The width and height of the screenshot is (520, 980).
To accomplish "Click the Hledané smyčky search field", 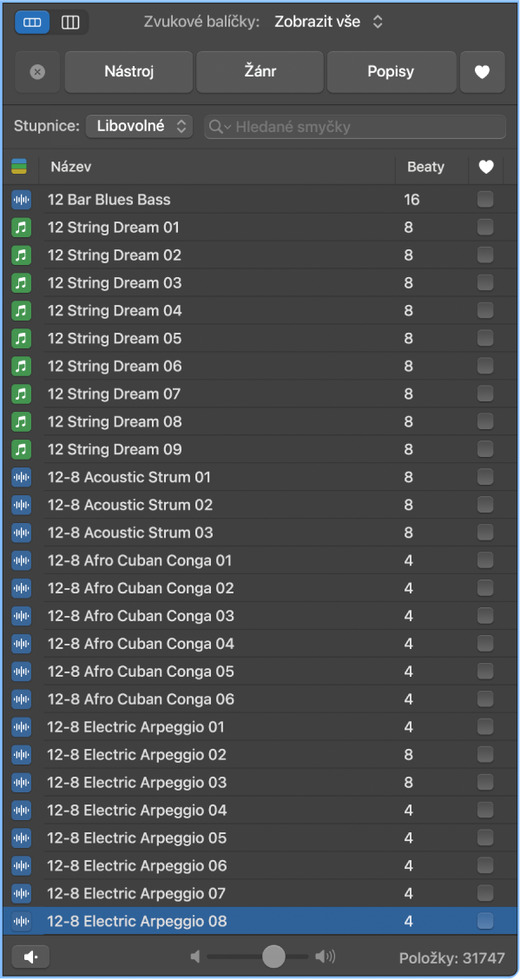I will pyautogui.click(x=355, y=127).
